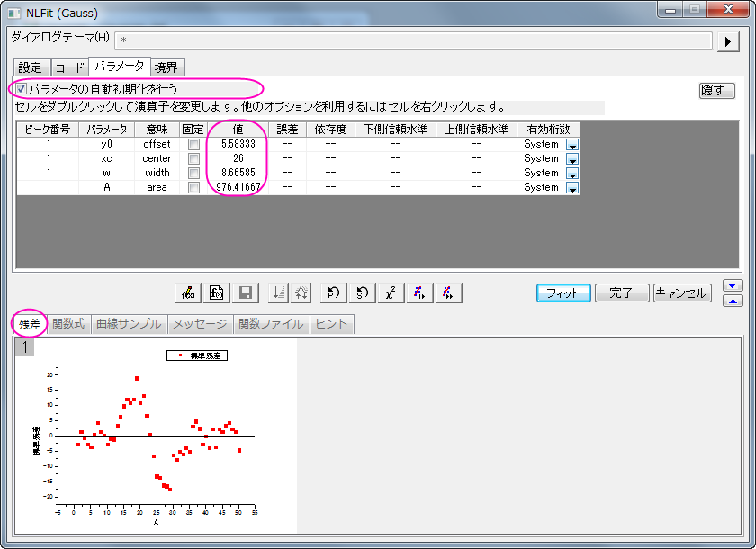This screenshot has width=756, height=549.
Task: Click the graph page number 1 label
Action: [x=24, y=347]
